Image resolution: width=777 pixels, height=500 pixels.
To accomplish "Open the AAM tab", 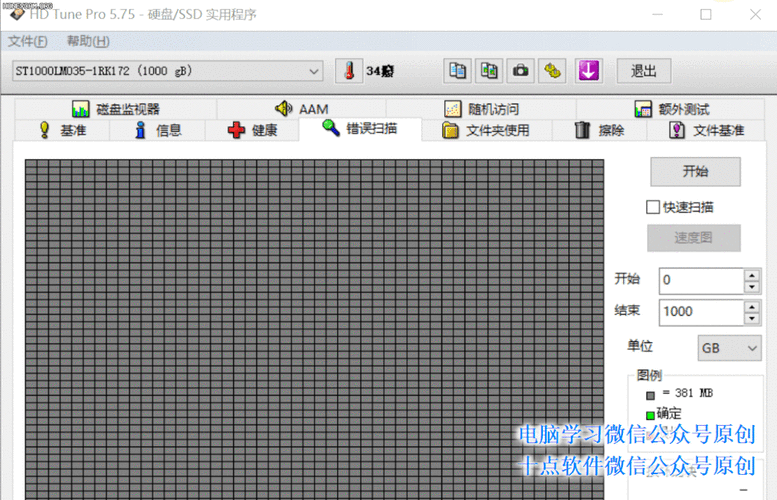I will (x=301, y=109).
